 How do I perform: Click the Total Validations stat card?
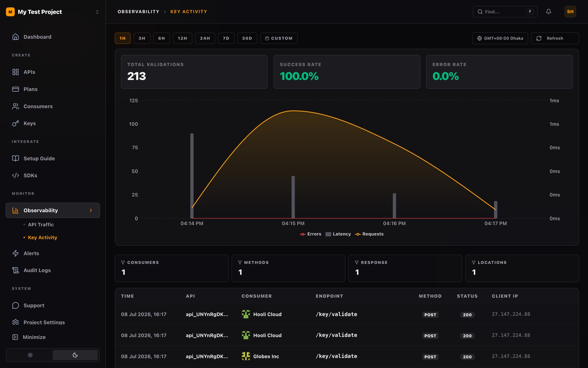194,72
